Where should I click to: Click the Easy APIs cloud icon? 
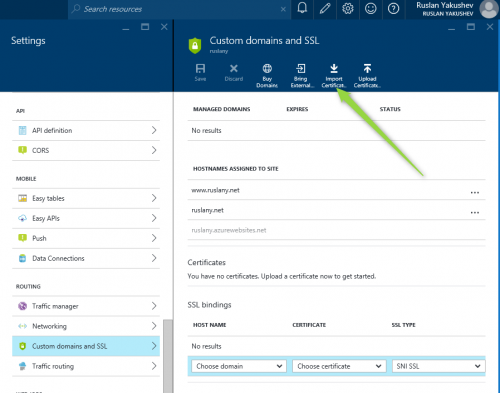pos(22,218)
